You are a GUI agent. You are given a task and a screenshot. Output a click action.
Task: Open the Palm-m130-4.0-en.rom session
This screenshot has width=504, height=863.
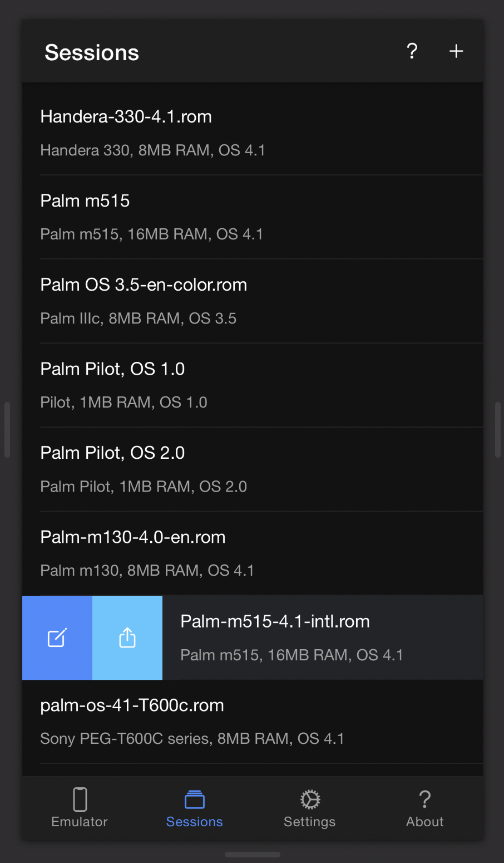pos(252,552)
